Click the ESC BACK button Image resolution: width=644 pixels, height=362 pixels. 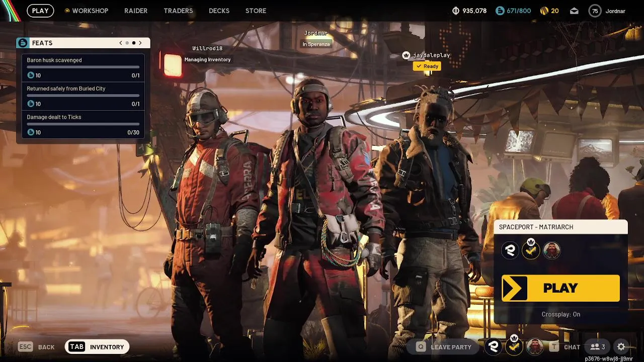[x=37, y=347]
